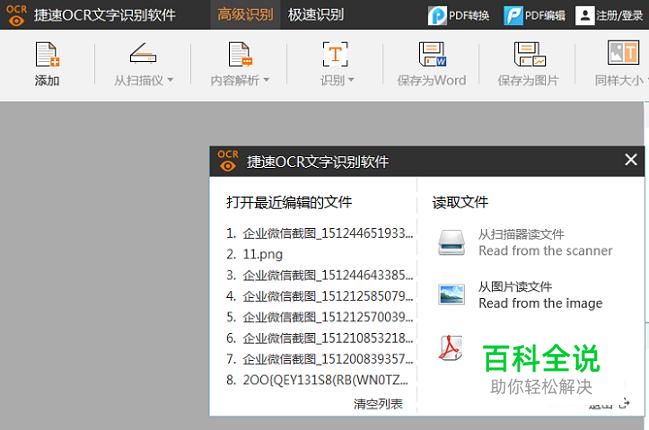Click the OCR eye logo in the main title bar
This screenshot has width=649, height=430.
16,15
